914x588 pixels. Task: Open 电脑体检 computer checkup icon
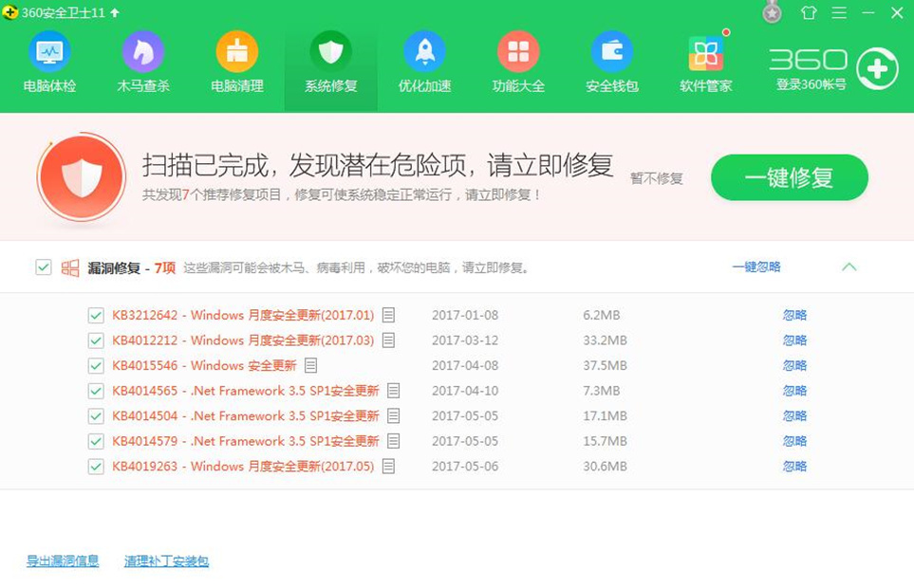pos(49,52)
